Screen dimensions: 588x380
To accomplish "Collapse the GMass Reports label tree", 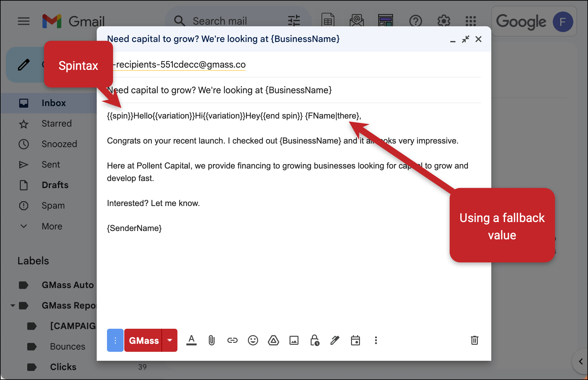I will coord(12,305).
